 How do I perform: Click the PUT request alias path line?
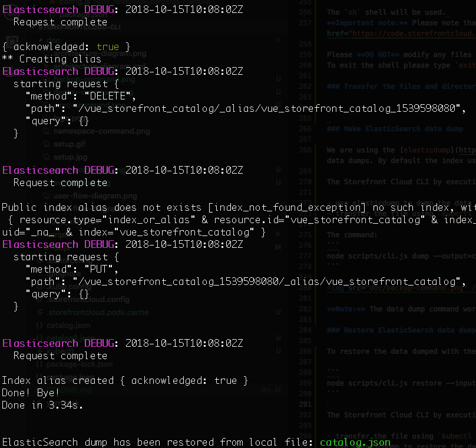tap(246, 282)
